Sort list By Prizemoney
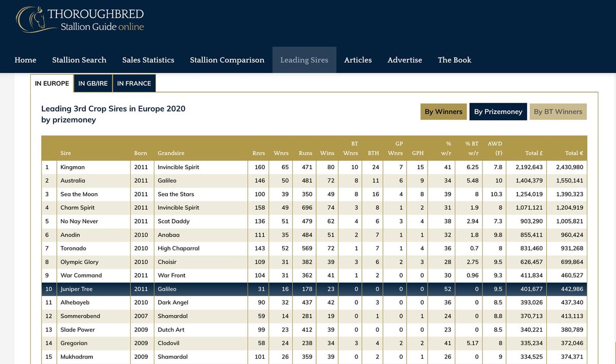The width and height of the screenshot is (616, 364). (498, 112)
